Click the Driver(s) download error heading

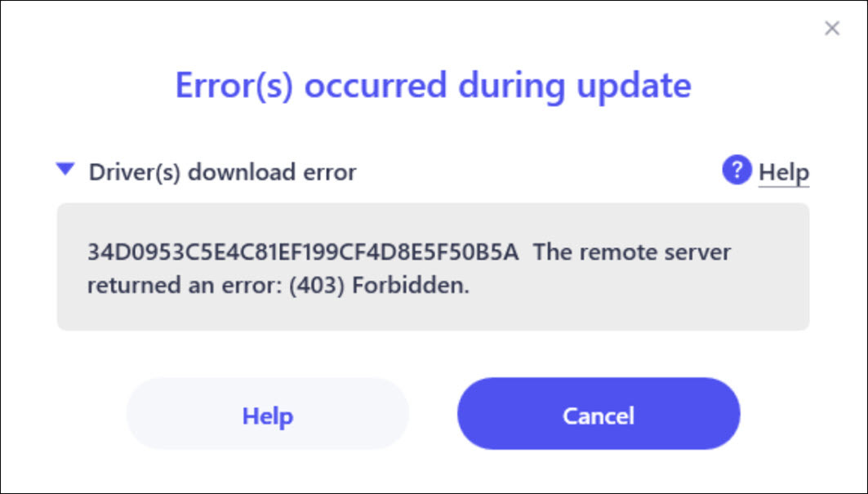(222, 172)
